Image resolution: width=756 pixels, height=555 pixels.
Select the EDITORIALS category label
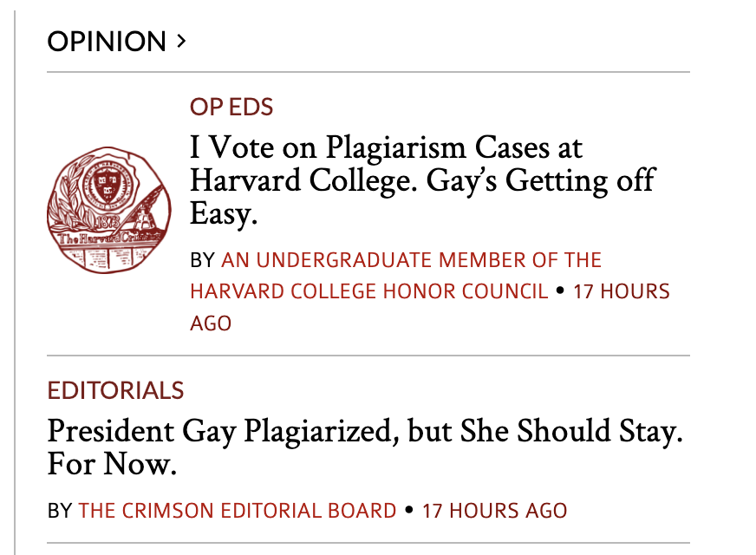click(x=115, y=390)
